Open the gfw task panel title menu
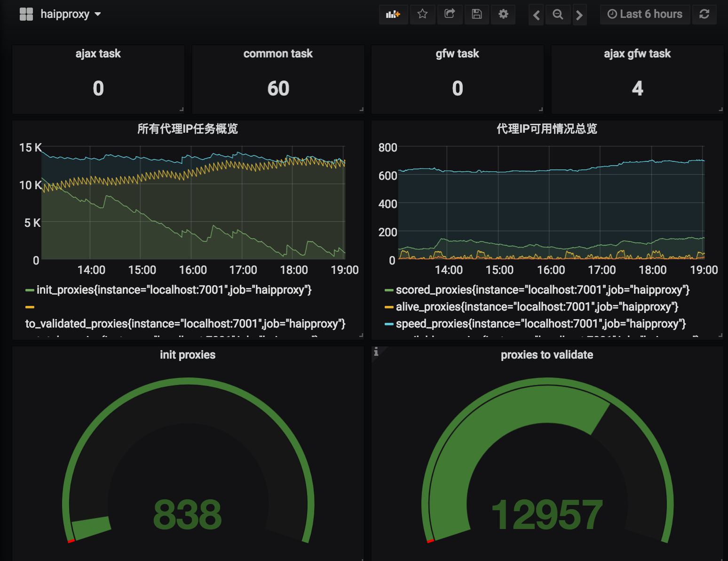 point(458,54)
